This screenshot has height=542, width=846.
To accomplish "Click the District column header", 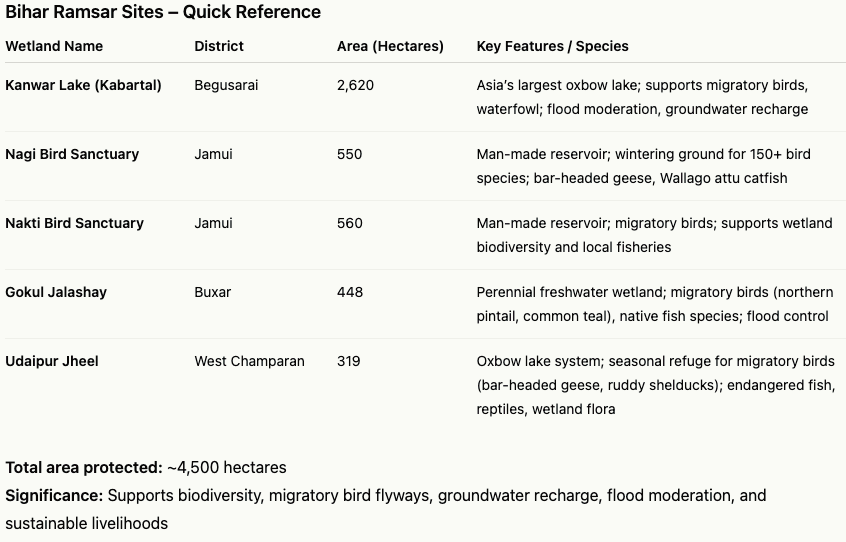I will 219,46.
